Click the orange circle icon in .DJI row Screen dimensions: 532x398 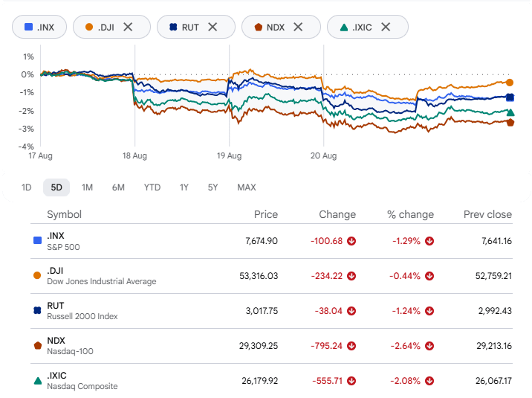point(37,275)
